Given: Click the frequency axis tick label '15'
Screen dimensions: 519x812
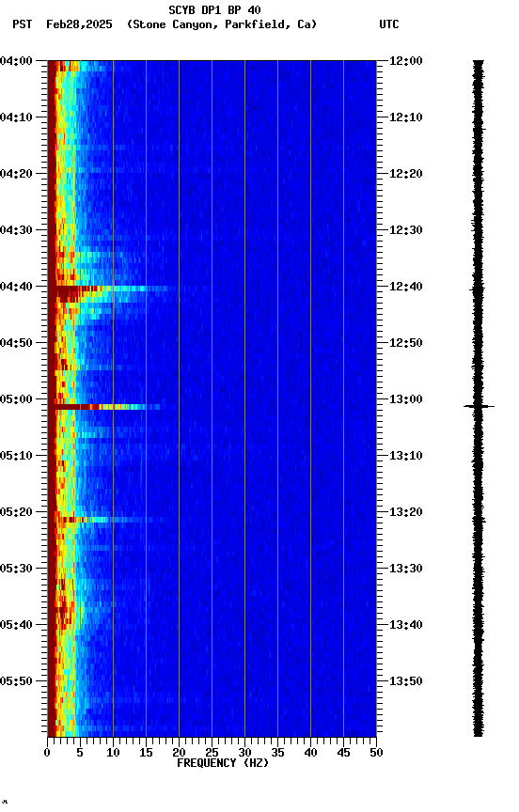Looking at the screenshot, I should tap(146, 753).
